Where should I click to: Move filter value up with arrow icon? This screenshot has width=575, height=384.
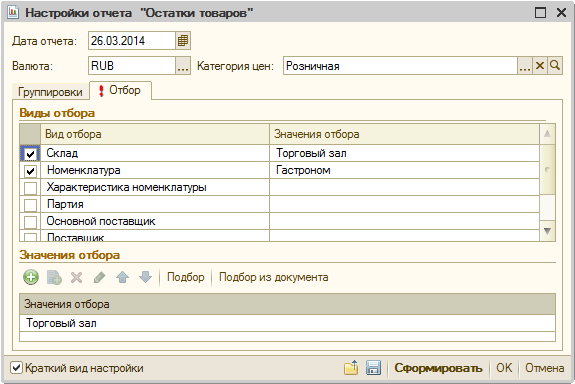click(122, 277)
